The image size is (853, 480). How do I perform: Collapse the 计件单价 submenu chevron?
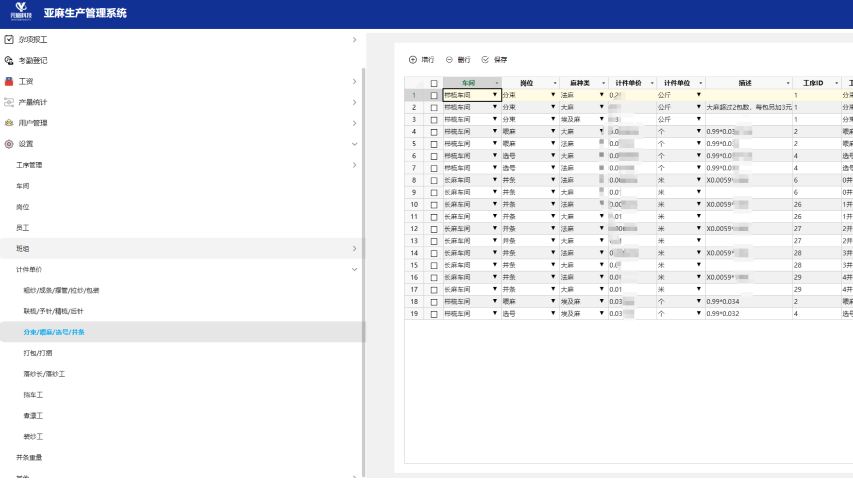point(354,269)
